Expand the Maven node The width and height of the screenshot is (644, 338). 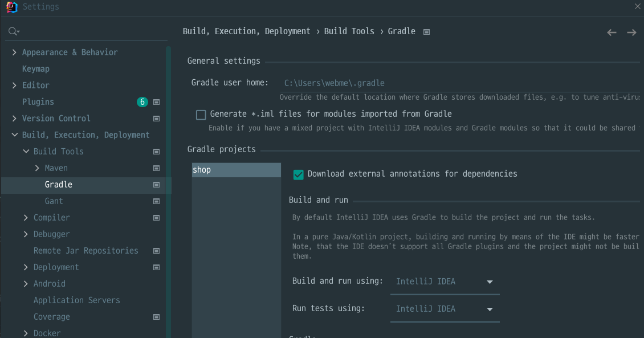[37, 168]
